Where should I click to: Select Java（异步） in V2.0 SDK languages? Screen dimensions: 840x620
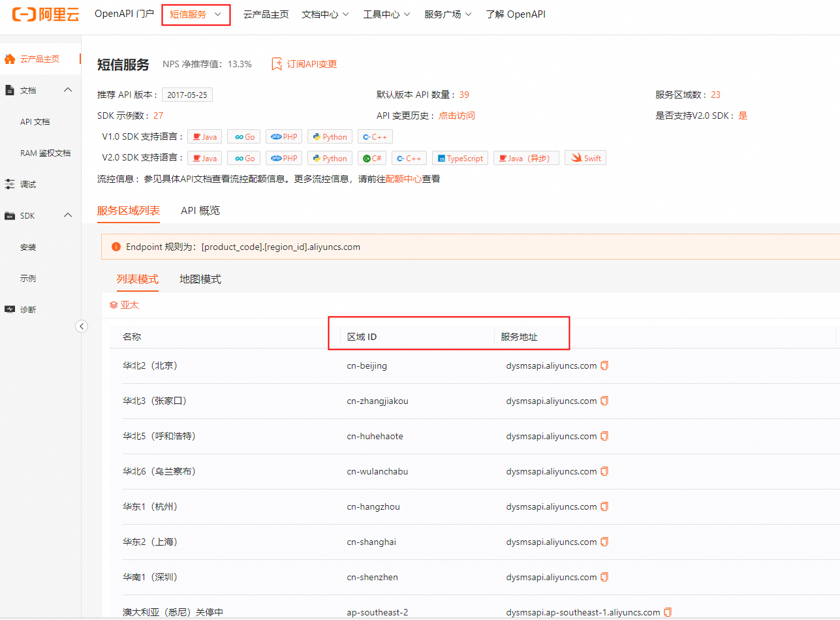coord(526,158)
